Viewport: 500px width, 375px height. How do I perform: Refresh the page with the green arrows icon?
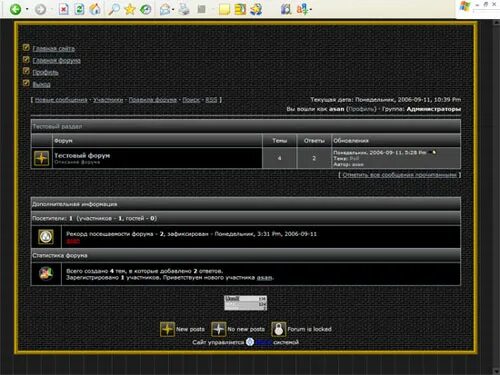[x=79, y=9]
